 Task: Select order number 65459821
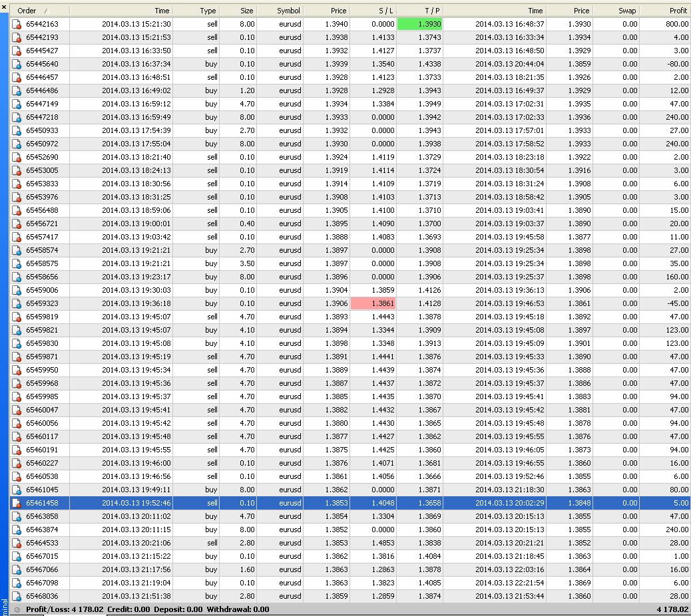(42, 330)
